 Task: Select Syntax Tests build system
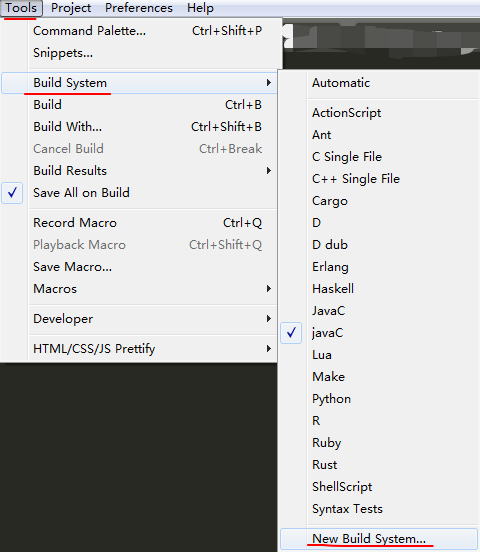point(379,509)
